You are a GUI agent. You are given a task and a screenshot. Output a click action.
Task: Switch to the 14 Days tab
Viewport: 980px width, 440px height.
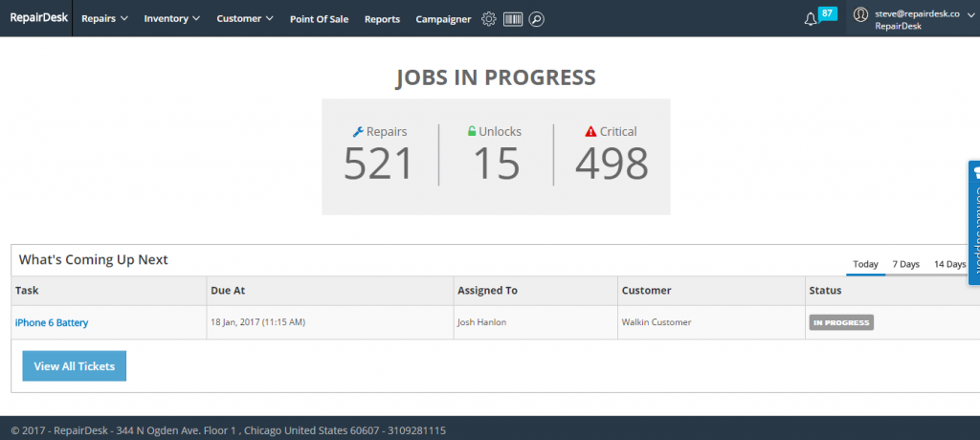point(949,264)
